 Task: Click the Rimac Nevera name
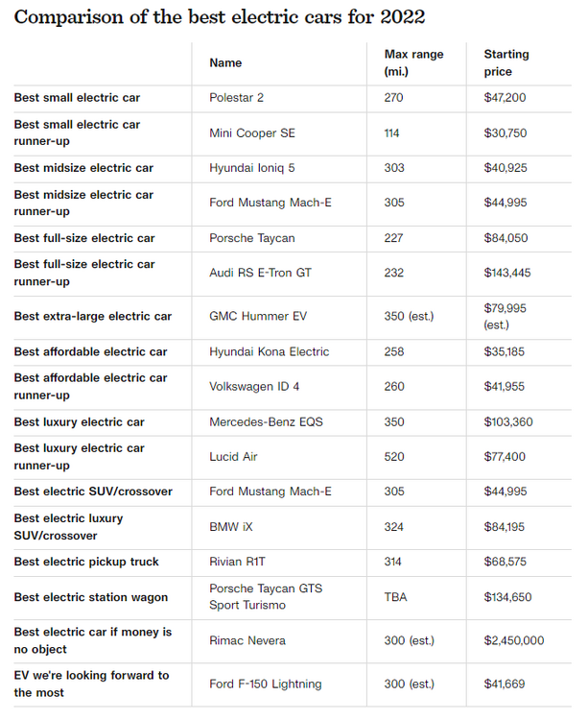point(247,640)
